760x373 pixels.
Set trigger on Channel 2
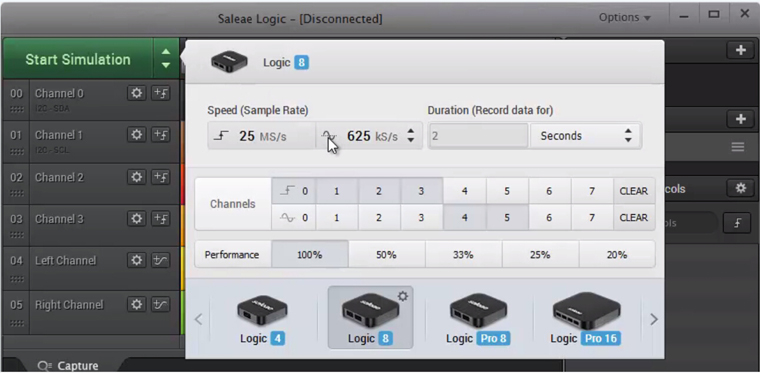[160, 177]
